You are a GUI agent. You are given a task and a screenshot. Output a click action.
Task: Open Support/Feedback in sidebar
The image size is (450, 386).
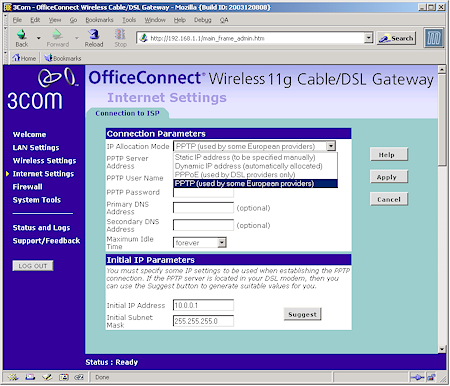coord(46,241)
